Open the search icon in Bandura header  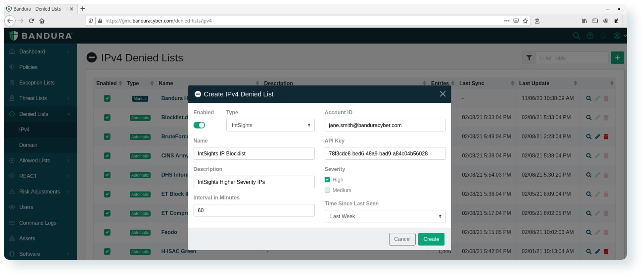576,36
